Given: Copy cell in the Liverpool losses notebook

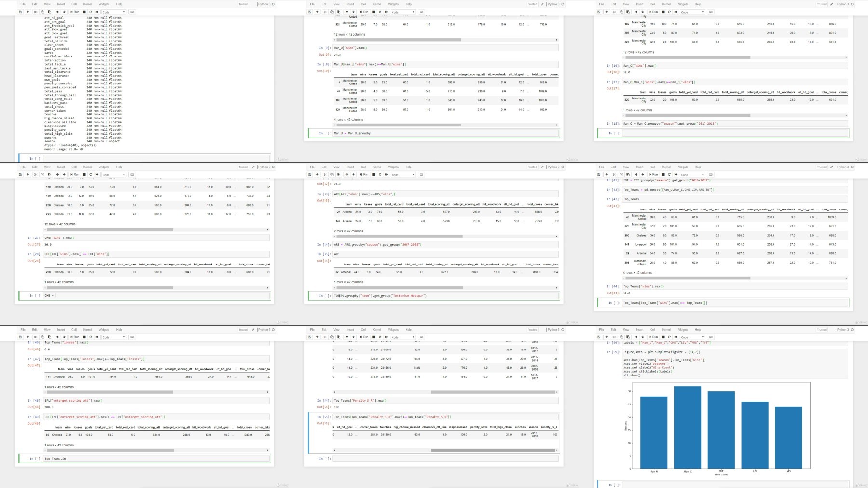Looking at the screenshot, I should click(42, 337).
